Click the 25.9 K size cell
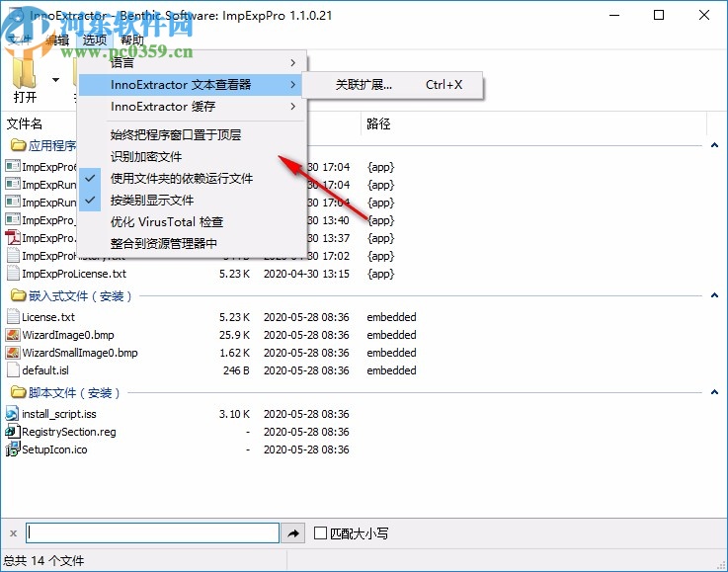Screen dimensions: 728x572 click(x=234, y=335)
